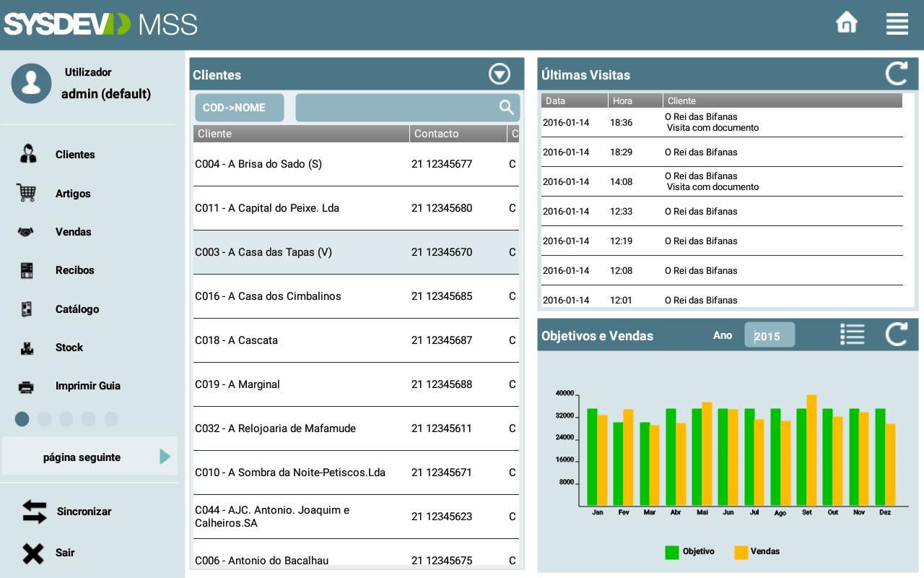This screenshot has height=578, width=924.
Task: Select client C010 - A Sombra da Noite-Petiscos.Lda
Action: [356, 473]
